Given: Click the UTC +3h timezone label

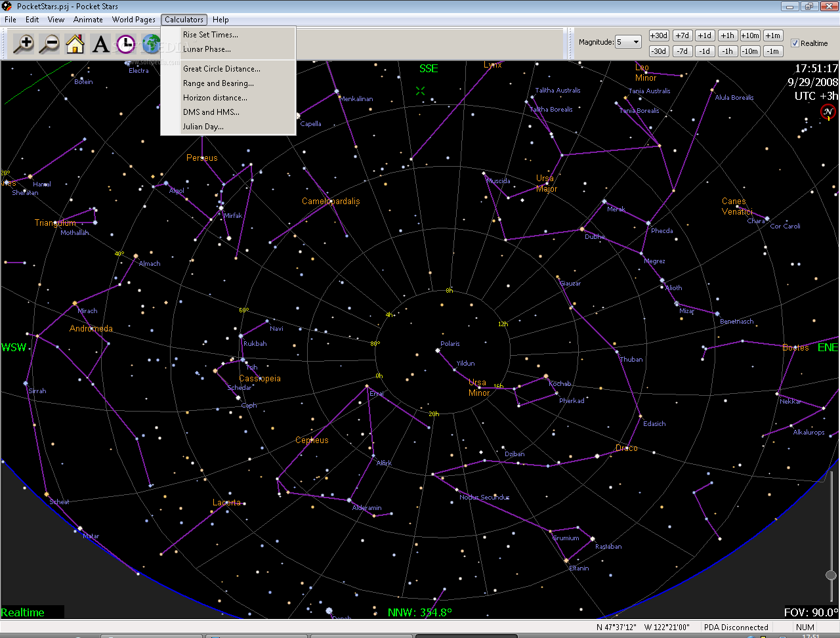Looking at the screenshot, I should coord(816,96).
